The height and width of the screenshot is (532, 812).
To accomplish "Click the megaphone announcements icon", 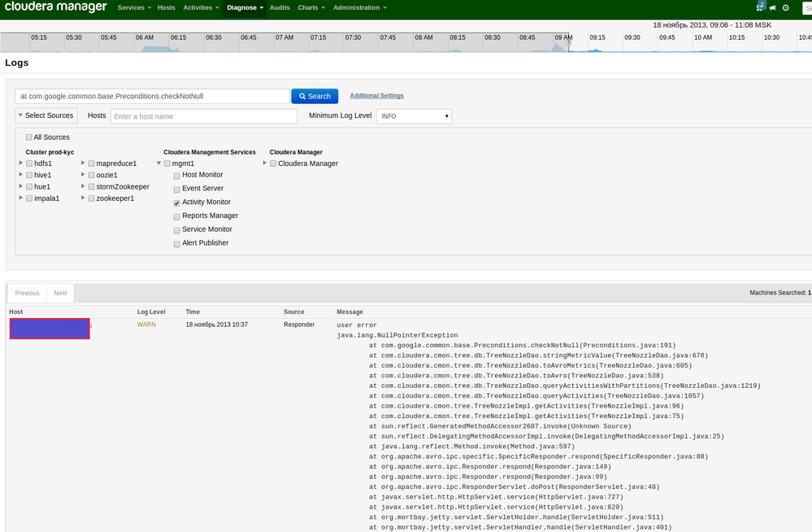I will (773, 8).
